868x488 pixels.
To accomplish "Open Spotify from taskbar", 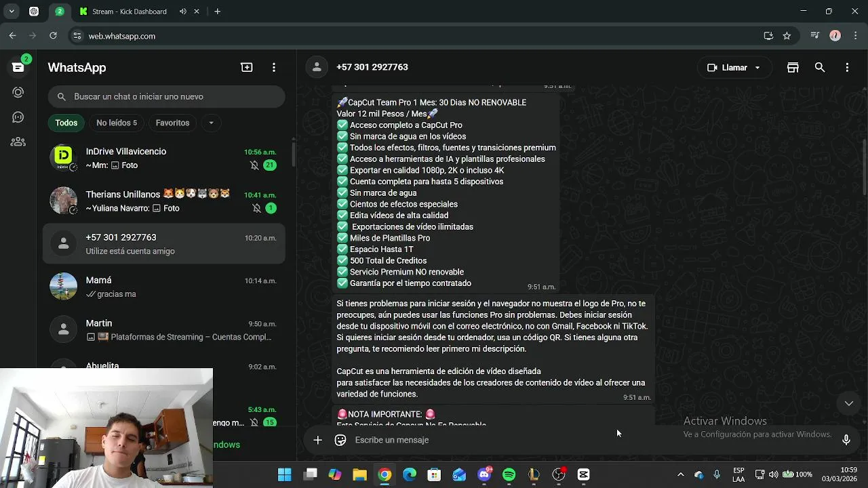I will point(509,474).
